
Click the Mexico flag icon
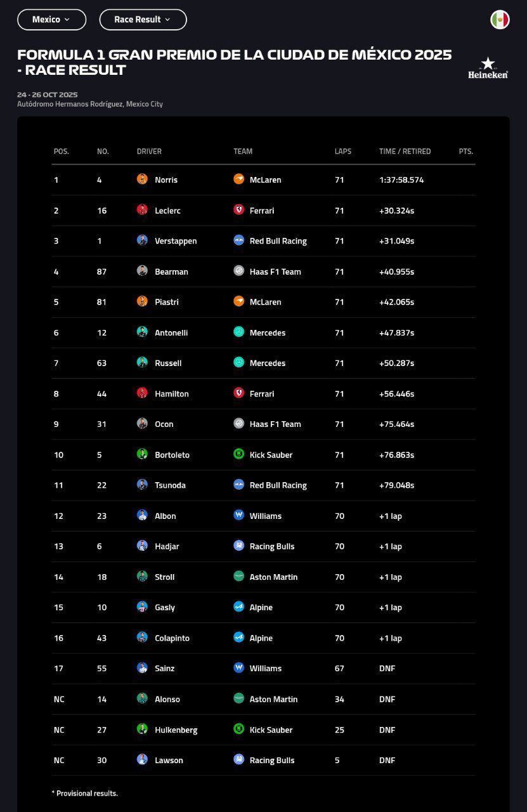click(500, 20)
